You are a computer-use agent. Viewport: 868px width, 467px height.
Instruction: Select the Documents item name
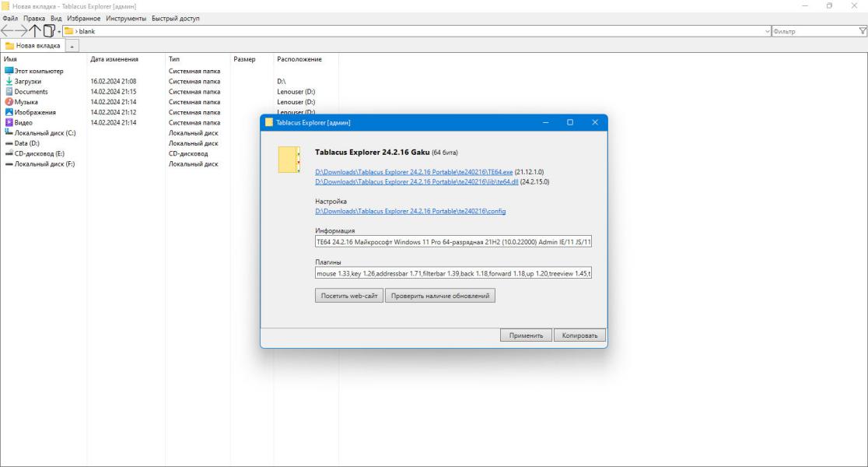point(31,92)
